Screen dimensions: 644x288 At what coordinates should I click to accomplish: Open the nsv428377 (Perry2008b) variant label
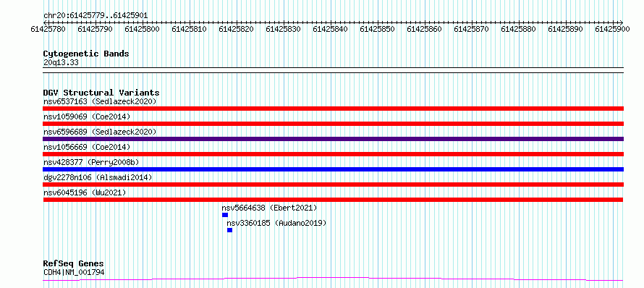pyautogui.click(x=91, y=162)
